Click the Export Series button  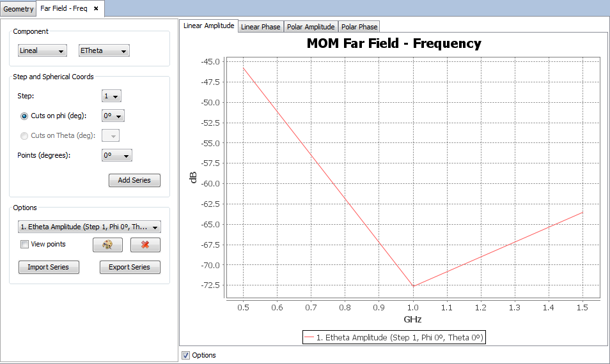coord(130,267)
